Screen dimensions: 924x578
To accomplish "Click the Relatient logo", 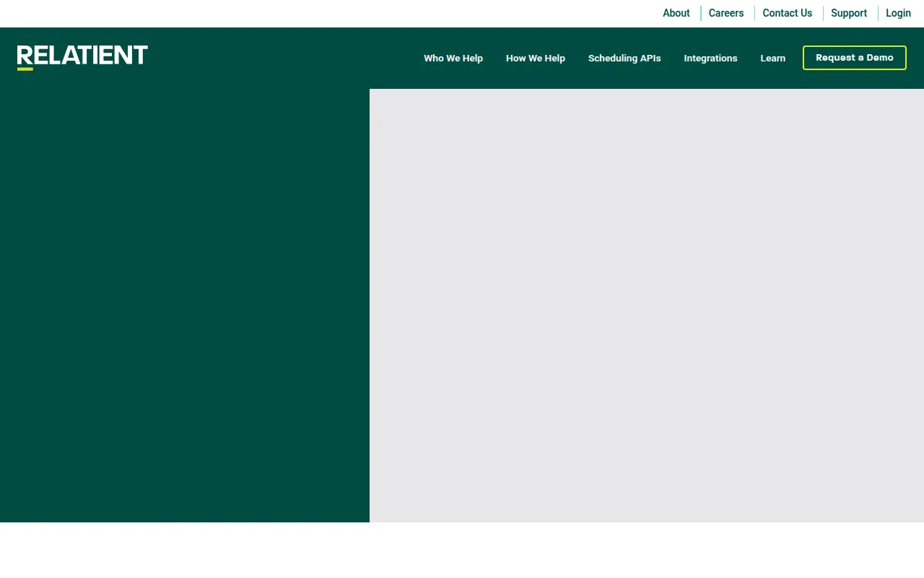I will pos(82,58).
